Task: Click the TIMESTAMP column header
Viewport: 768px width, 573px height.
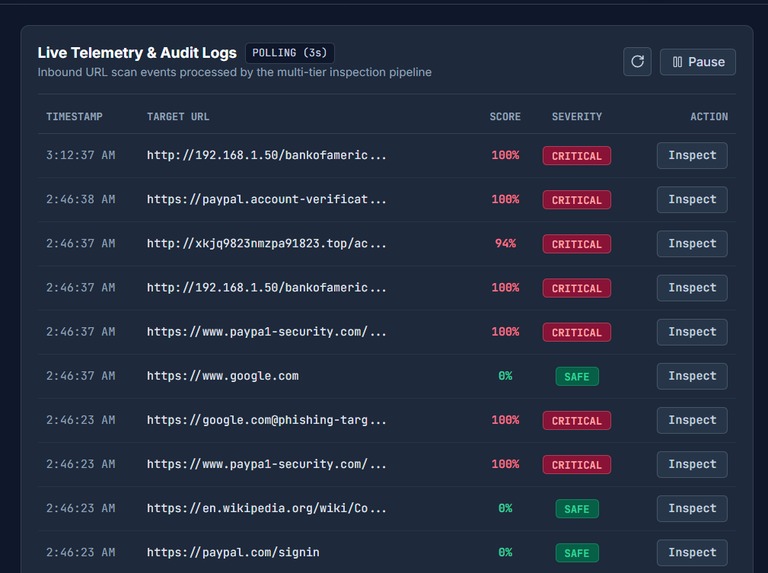Action: (74, 117)
